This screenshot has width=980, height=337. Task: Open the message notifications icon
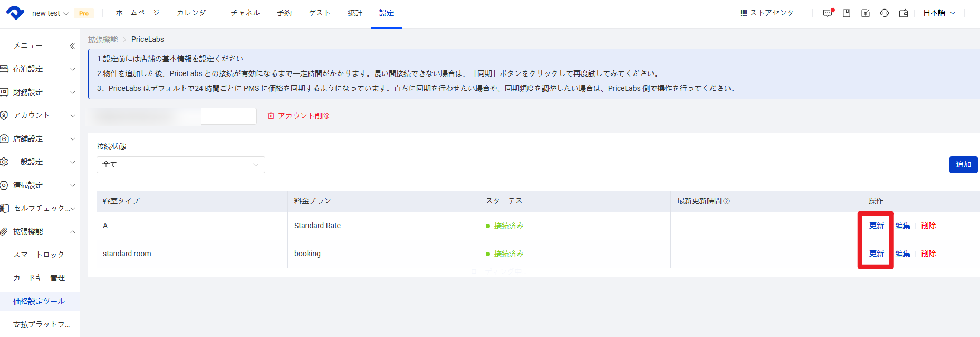[x=828, y=13]
